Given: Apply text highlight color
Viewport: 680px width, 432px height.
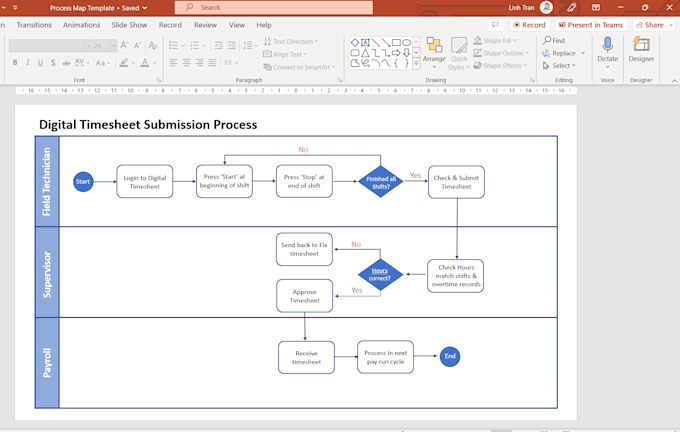Looking at the screenshot, I should point(126,62).
